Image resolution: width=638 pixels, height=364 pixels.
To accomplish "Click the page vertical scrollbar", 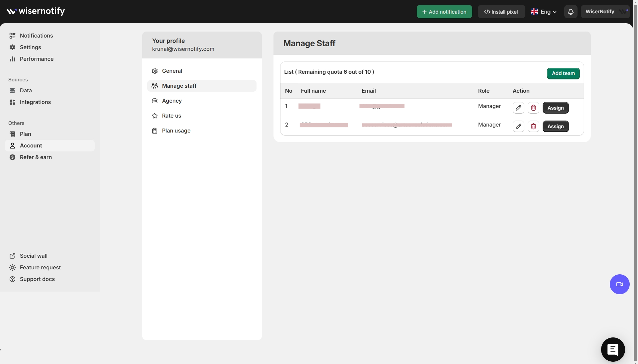I will pos(636,182).
